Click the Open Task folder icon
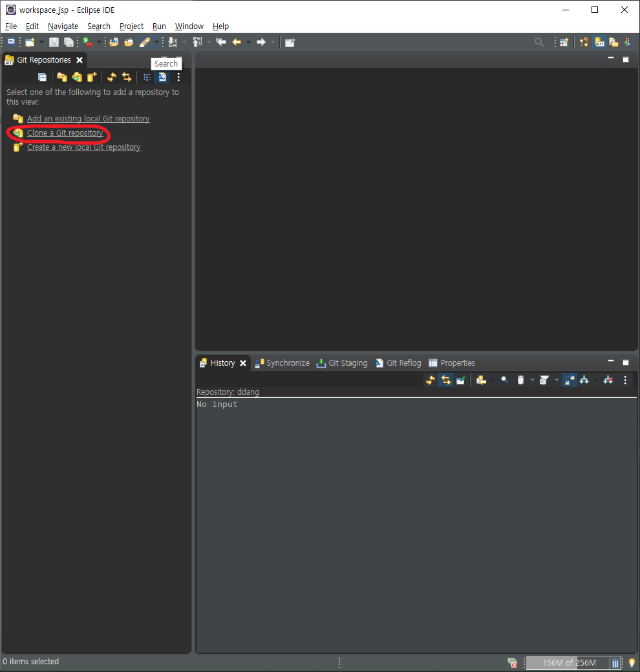Screen dimensions: 640x672 [x=129, y=42]
